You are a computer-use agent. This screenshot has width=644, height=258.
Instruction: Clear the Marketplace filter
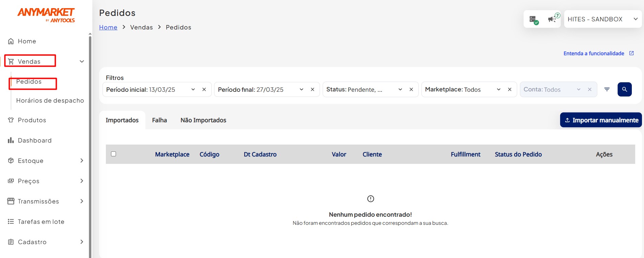pos(510,89)
